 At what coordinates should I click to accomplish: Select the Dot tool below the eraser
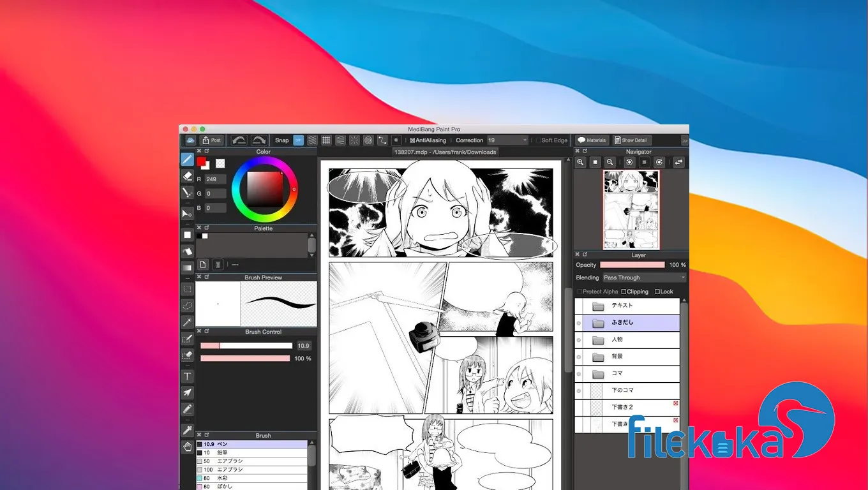tap(187, 192)
